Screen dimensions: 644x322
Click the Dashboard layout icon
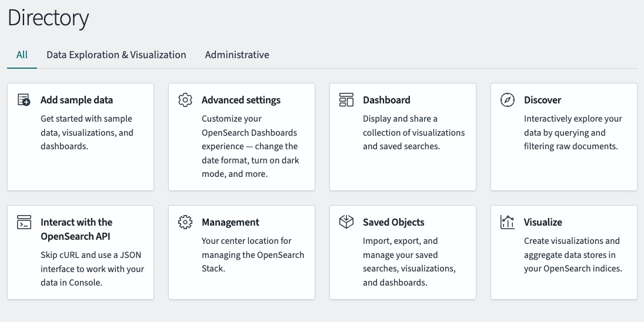346,100
